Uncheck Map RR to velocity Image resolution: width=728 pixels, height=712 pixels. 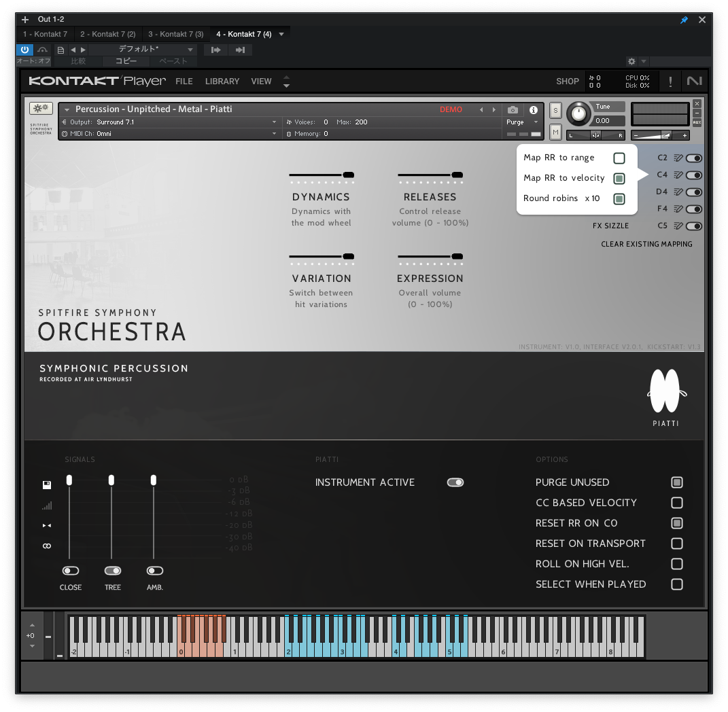point(619,178)
